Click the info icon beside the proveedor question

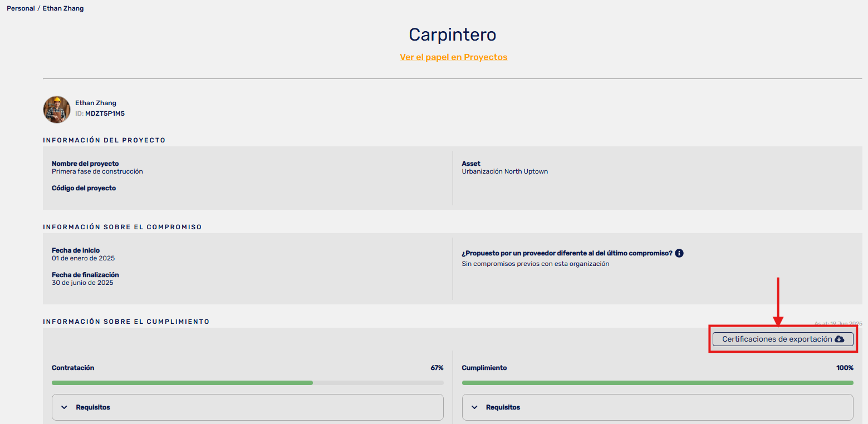679,253
